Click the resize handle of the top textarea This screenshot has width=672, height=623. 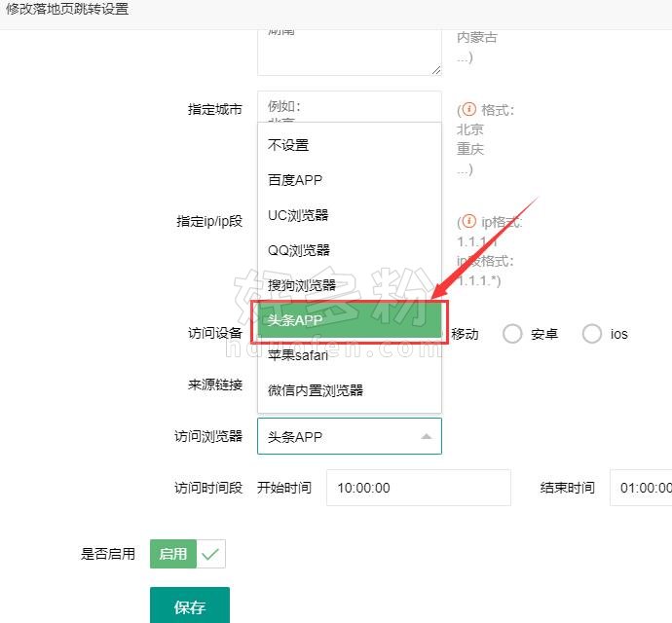(435, 69)
